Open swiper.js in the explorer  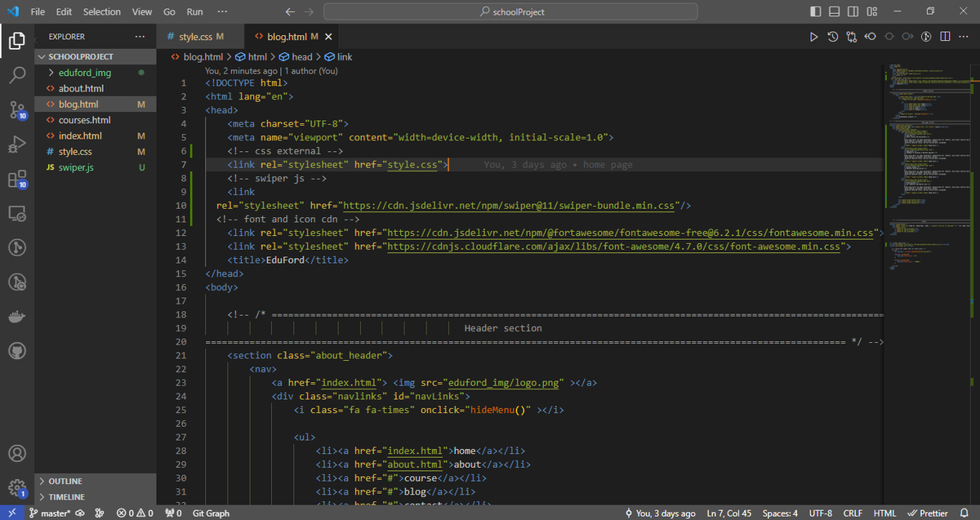coord(96,167)
